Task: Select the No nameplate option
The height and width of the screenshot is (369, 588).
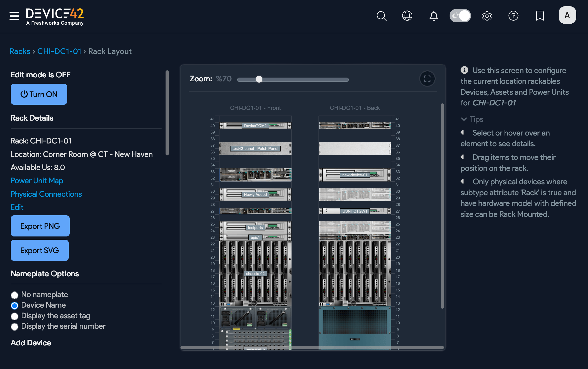Action: point(14,295)
